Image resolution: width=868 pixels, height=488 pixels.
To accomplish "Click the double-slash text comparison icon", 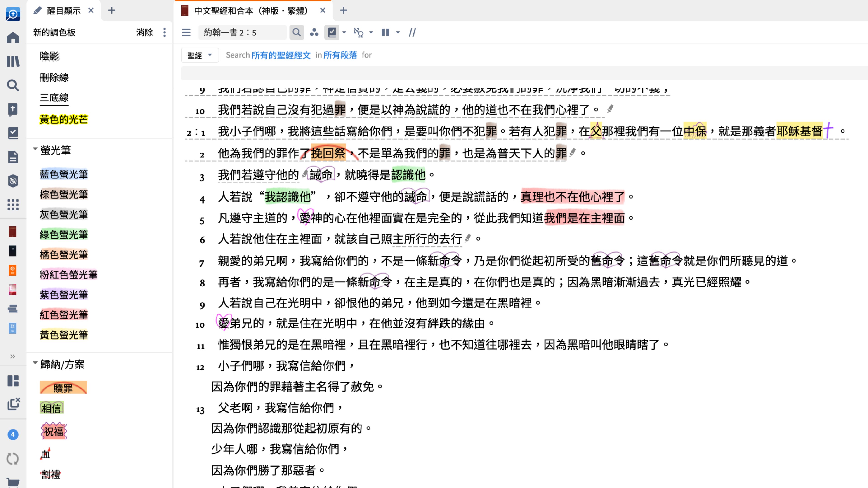I will click(x=413, y=32).
